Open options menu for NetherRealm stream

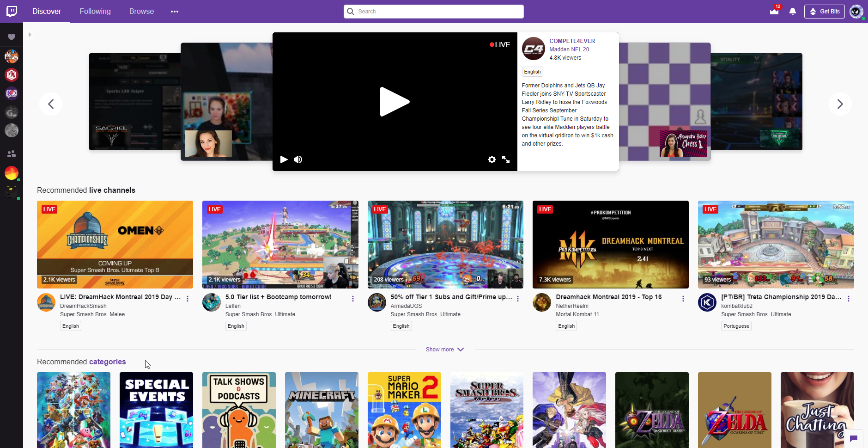[683, 299]
